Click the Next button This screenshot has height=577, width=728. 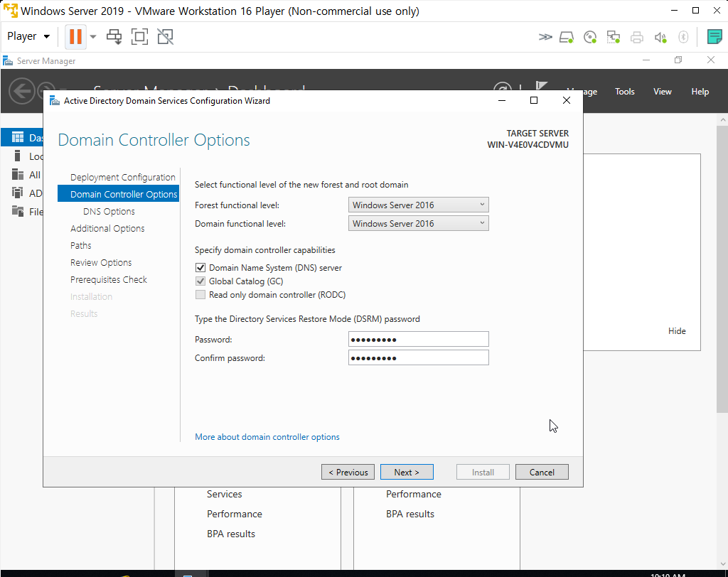(407, 472)
